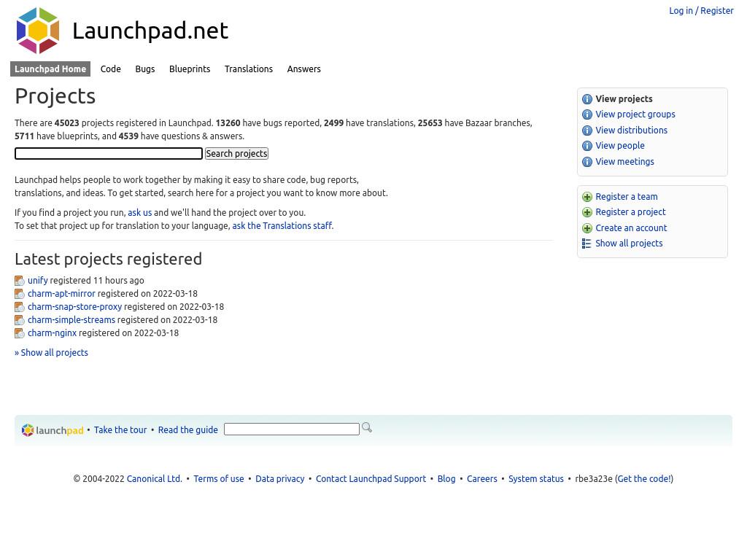Click the green plus icon beside Create an account
Image resolution: width=747 pixels, height=560 pixels.
coord(587,228)
